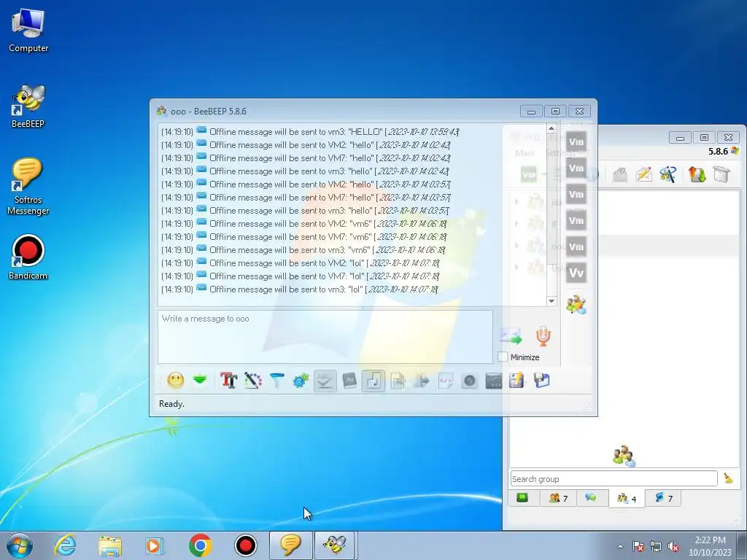Click the Write a message to ooo field

[x=325, y=337]
